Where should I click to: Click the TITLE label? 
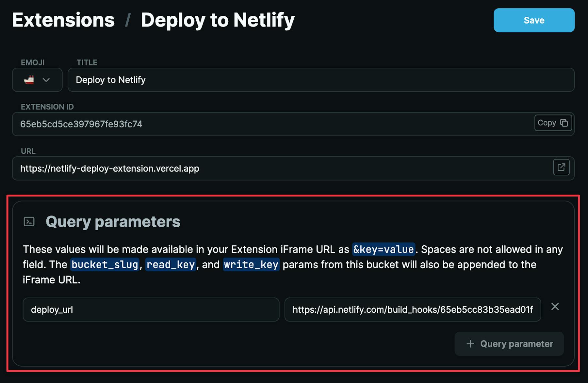87,62
